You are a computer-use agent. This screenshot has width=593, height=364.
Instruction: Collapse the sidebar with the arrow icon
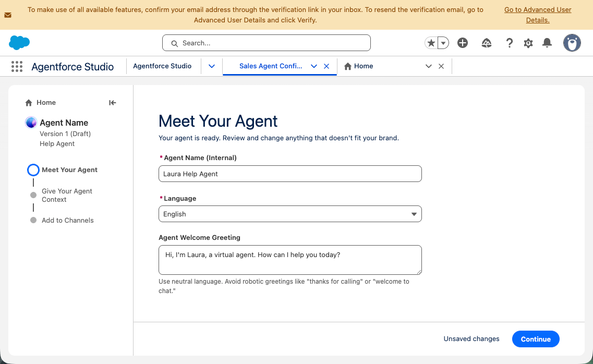pyautogui.click(x=112, y=103)
